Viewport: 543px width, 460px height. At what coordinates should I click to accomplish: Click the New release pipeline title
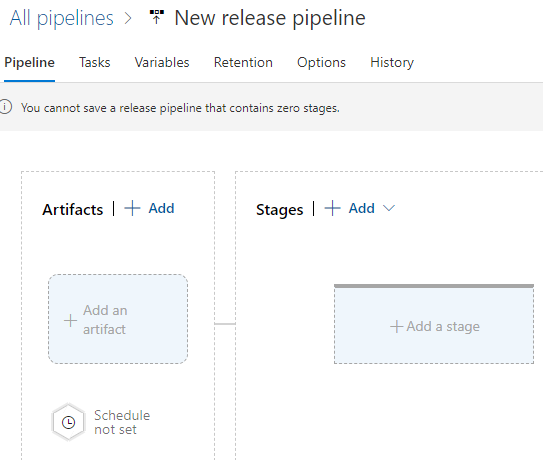click(270, 18)
